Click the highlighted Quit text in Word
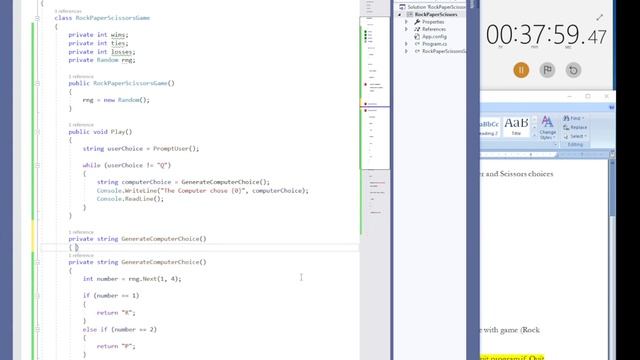This screenshot has width=640, height=360. [536, 358]
